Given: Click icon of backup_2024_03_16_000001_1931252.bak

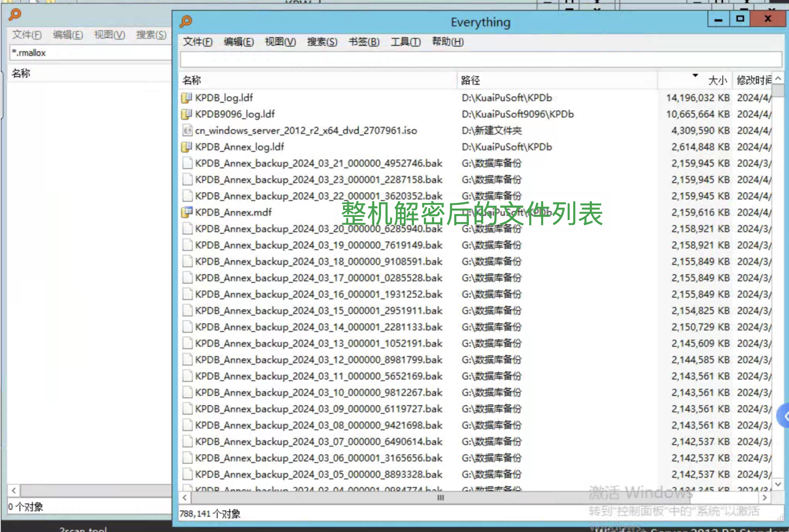Looking at the screenshot, I should (187, 294).
